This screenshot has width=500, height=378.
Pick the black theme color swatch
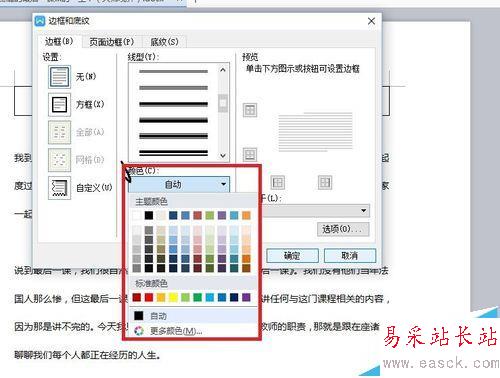149,215
